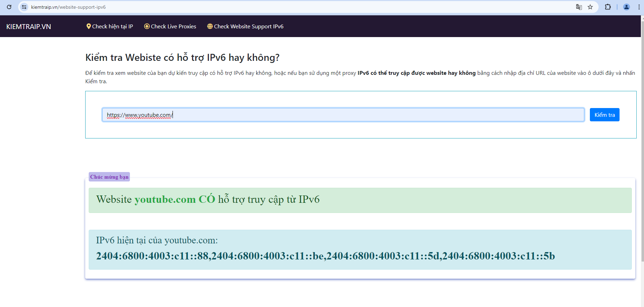Open the Chrome three-dot menu

click(639, 7)
